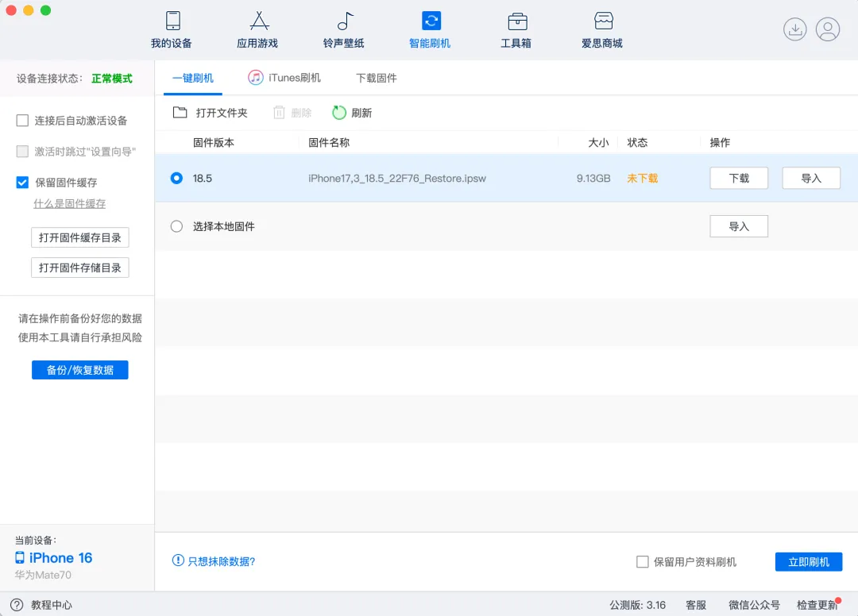Viewport: 858px width, 616px height.
Task: Switch to 一键刷机 tab
Action: point(192,78)
